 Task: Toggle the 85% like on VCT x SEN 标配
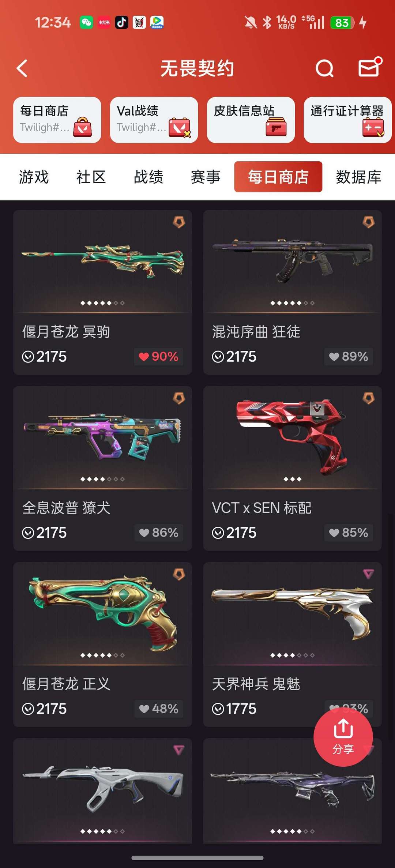(x=349, y=532)
